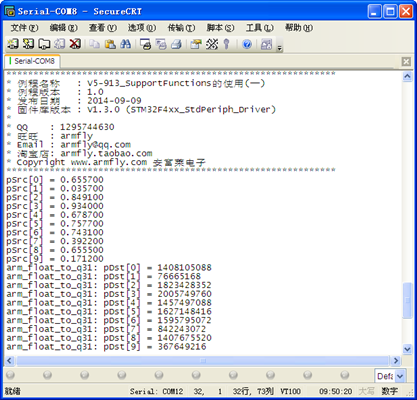Click the Serial: COM12 status entry
Viewport: 417px width, 400px height.
coord(156,391)
